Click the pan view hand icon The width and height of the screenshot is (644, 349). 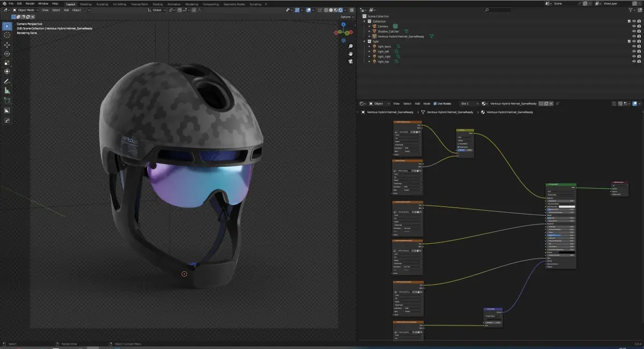pyautogui.click(x=350, y=54)
